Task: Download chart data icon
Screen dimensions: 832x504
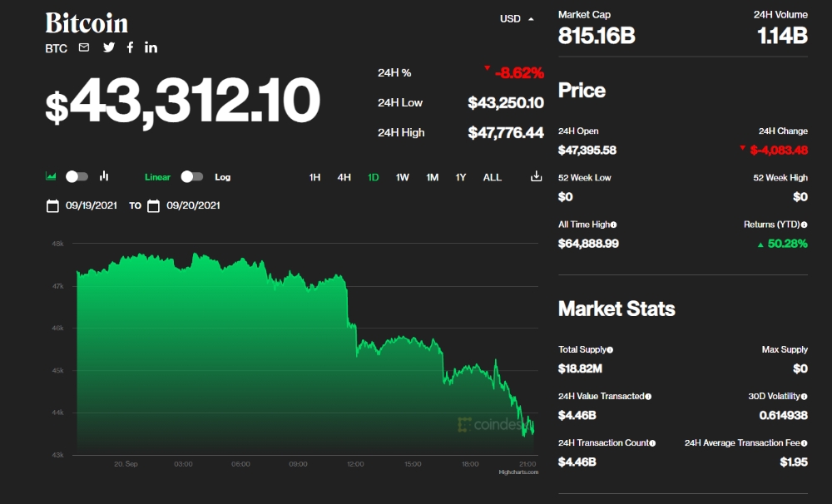Action: point(537,176)
